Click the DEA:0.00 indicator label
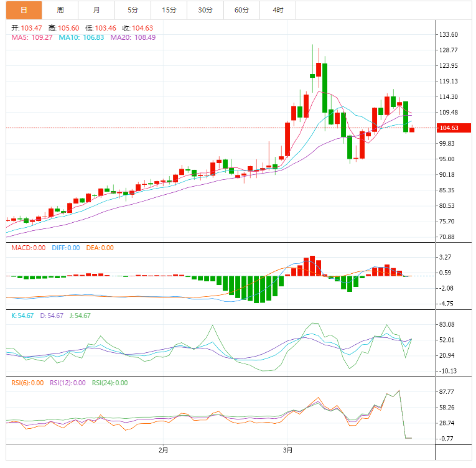 pos(100,248)
